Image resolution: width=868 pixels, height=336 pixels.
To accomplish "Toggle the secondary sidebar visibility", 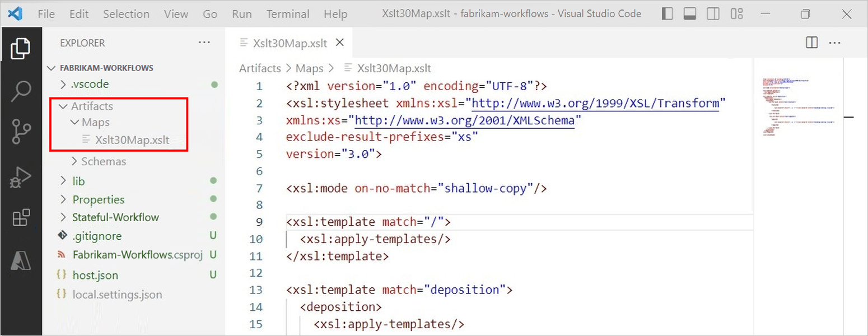I will [x=713, y=13].
